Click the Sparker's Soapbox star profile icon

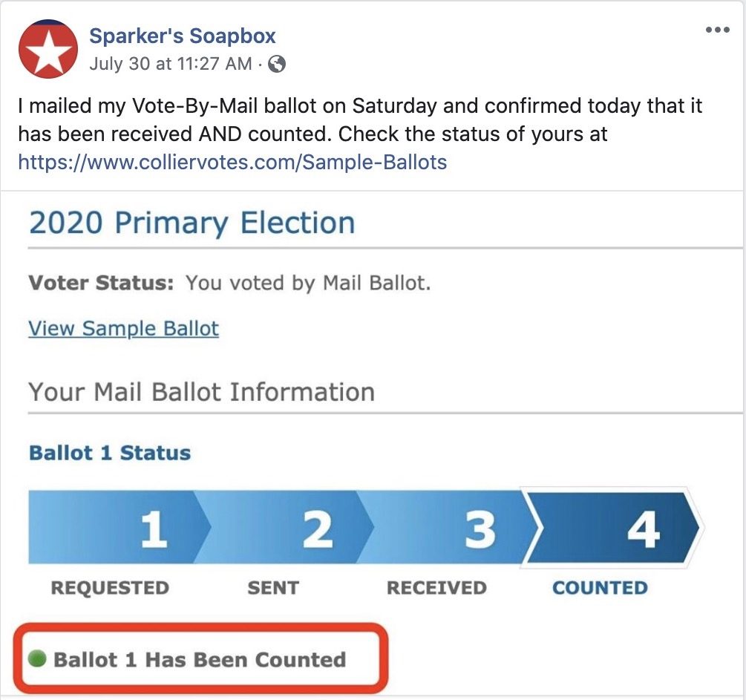tap(48, 47)
